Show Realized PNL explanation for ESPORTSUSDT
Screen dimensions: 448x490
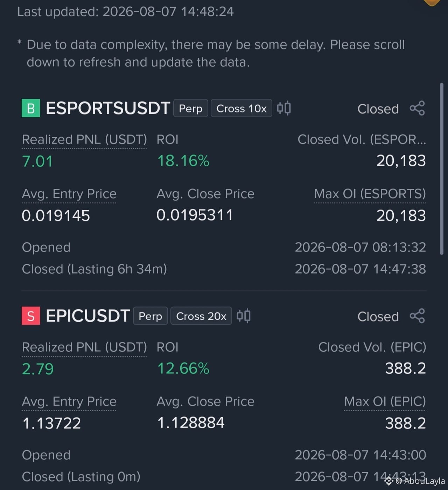[x=84, y=140]
